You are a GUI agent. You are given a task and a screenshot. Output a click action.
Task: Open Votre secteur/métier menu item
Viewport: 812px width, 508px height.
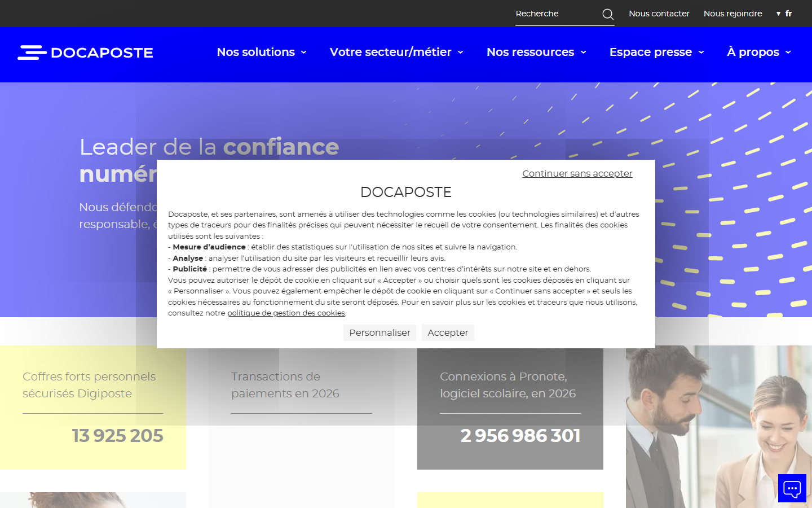click(x=391, y=52)
